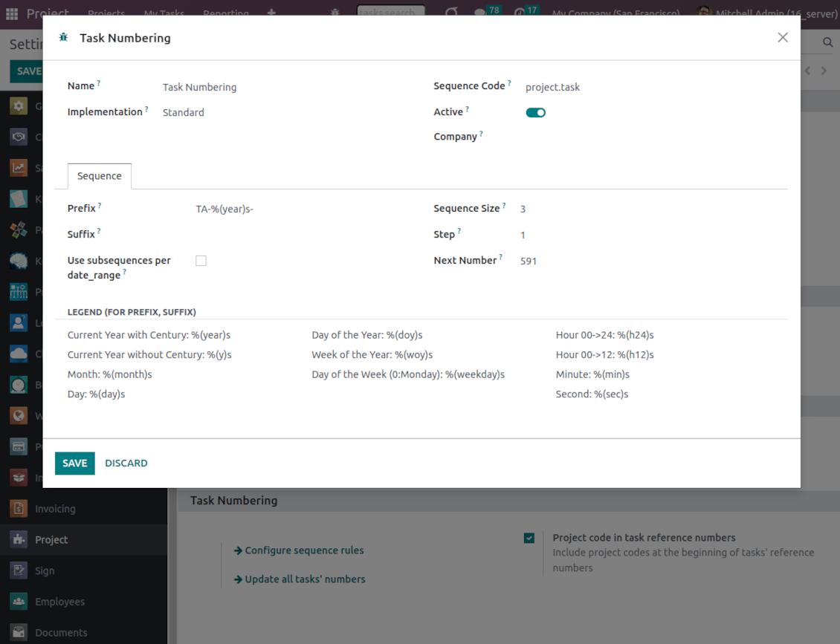The width and height of the screenshot is (840, 644).
Task: Click help mark next to Implementation label
Action: pos(146,108)
